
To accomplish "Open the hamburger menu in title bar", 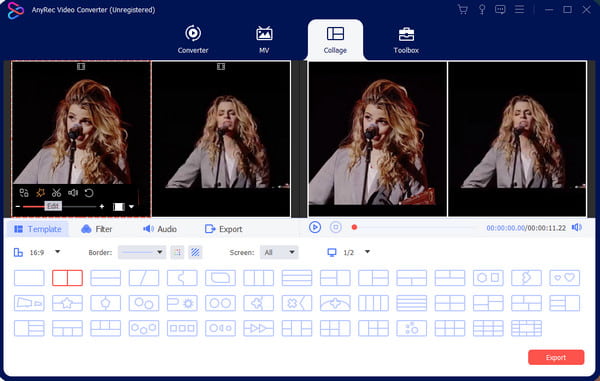I will (x=519, y=9).
